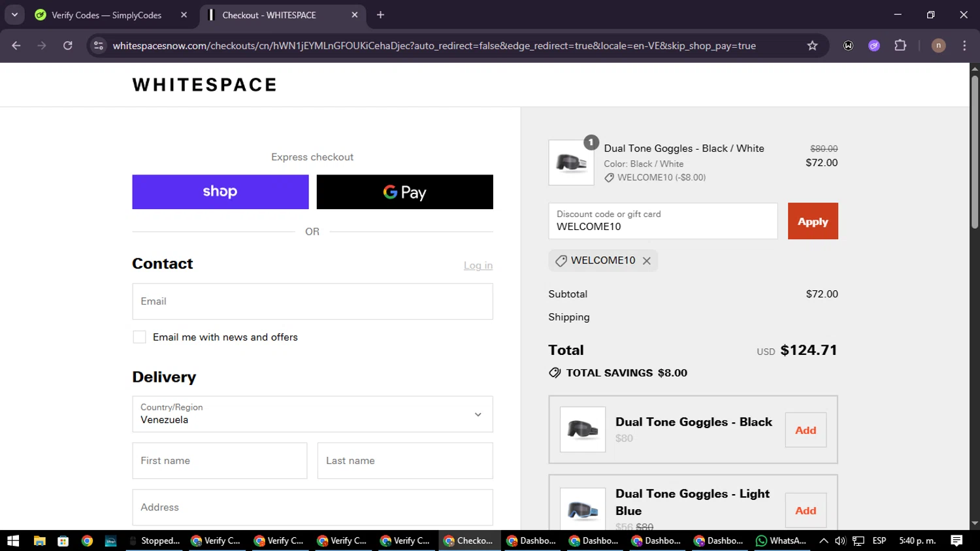This screenshot has height=551, width=980.
Task: Click the Subtotal $72.00 value
Action: point(822,294)
